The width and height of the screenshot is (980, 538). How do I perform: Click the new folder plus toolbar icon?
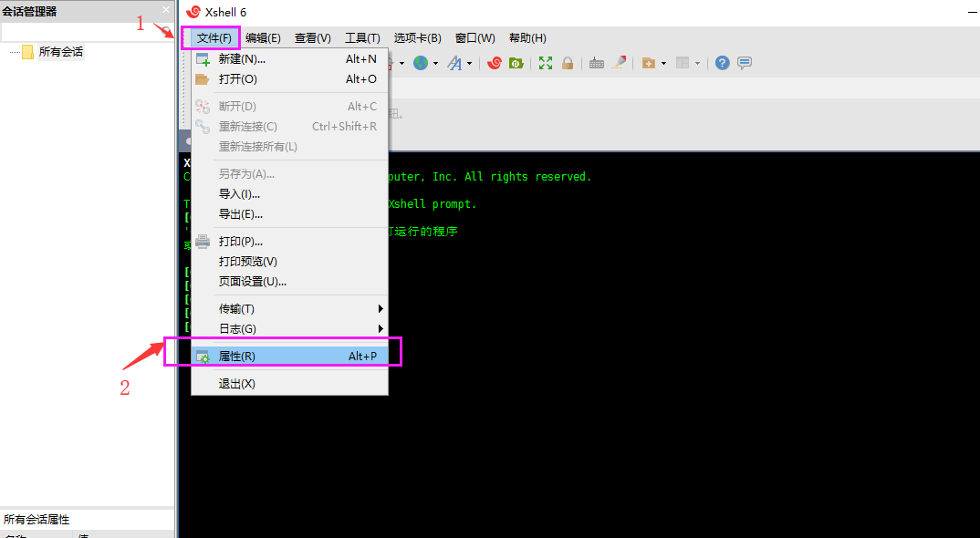[x=649, y=63]
